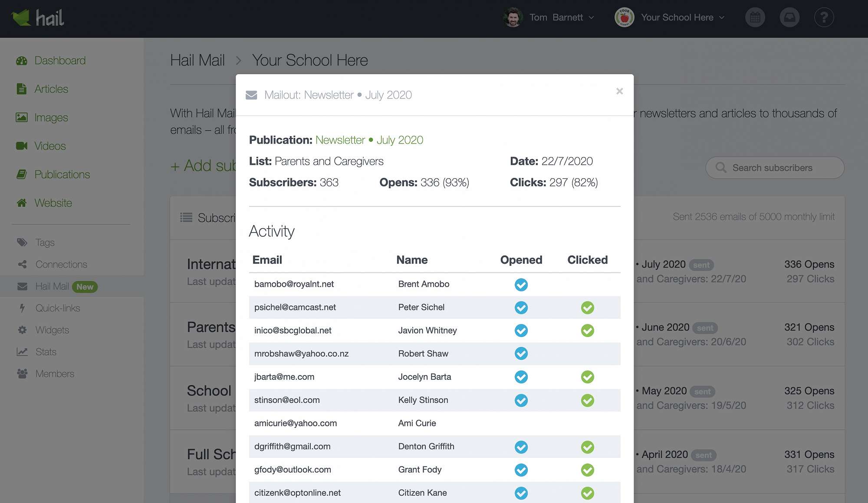Click the calendar icon in top bar
The image size is (868, 503).
pos(755,18)
